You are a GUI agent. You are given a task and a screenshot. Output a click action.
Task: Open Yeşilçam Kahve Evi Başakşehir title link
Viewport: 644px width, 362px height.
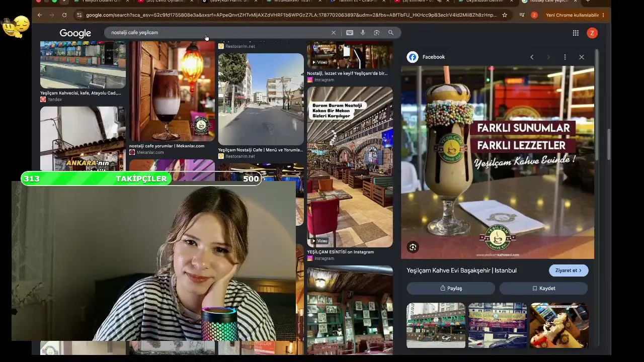461,270
